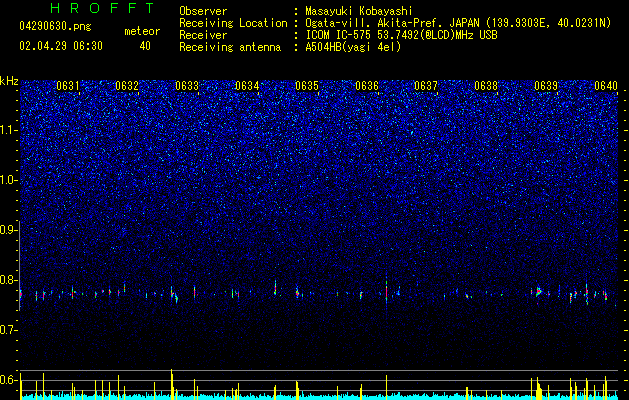
Task: Click the Receiver ICOM IC-575 line
Action: pos(401,35)
